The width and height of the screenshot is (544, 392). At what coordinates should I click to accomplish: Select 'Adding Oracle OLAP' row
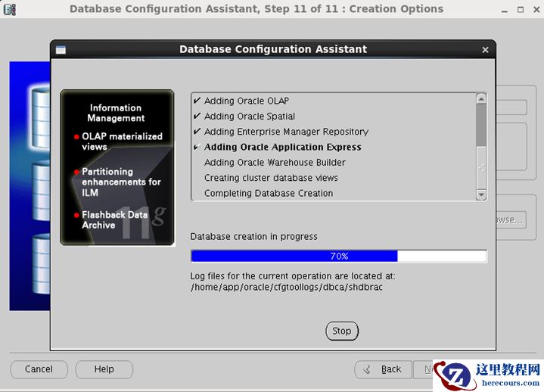[334, 101]
